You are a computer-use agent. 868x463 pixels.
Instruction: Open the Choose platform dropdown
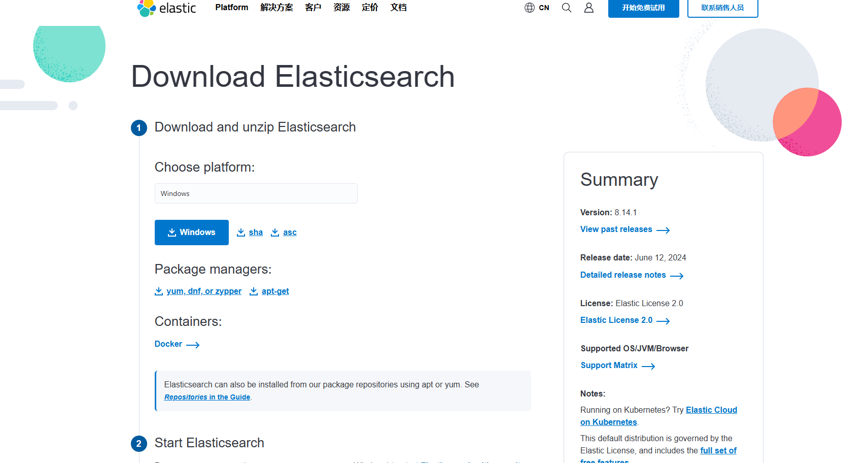point(256,193)
